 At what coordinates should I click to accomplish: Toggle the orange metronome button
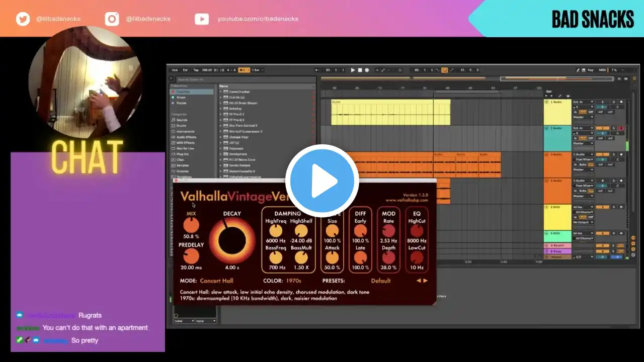(244, 70)
